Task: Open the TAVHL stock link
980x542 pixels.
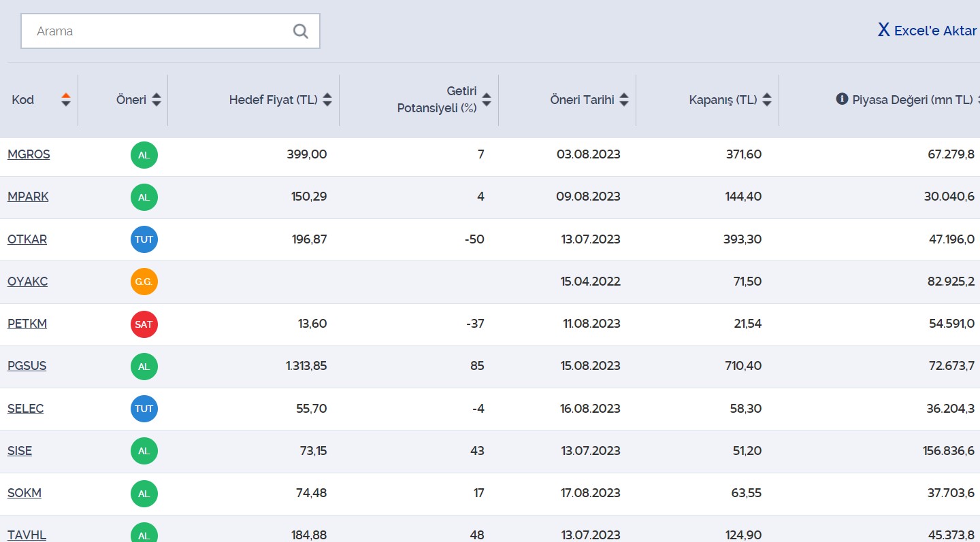Action: (x=27, y=535)
